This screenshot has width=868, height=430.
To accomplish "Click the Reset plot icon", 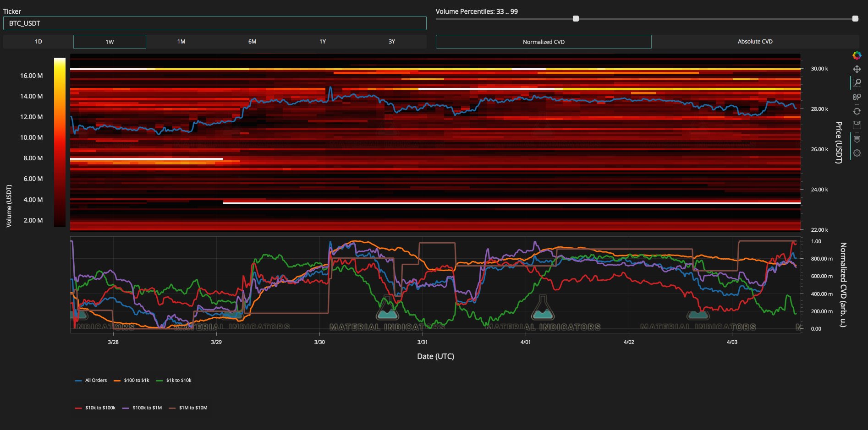I will (x=857, y=111).
